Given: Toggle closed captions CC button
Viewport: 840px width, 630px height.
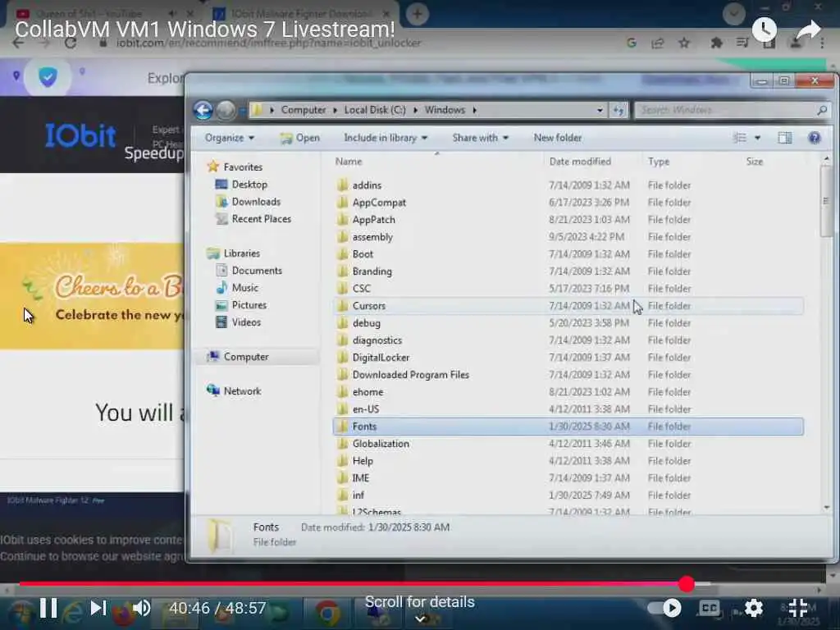Looking at the screenshot, I should (x=710, y=608).
